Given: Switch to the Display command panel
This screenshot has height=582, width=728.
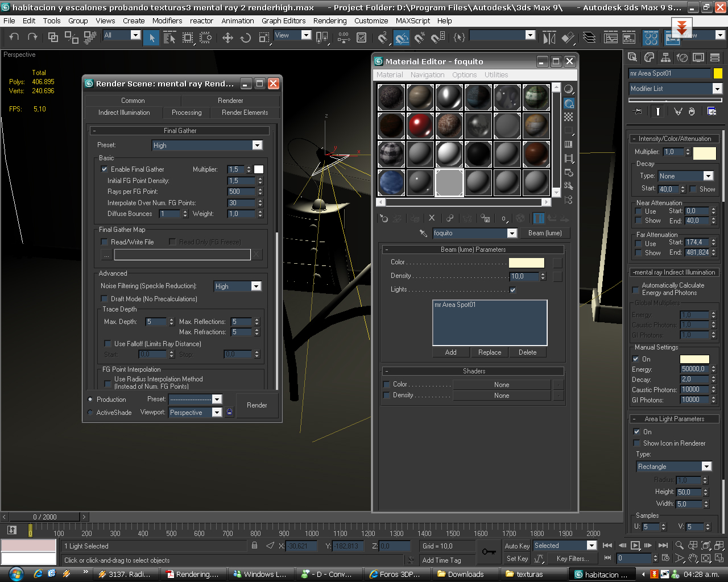Looking at the screenshot, I should [x=698, y=57].
